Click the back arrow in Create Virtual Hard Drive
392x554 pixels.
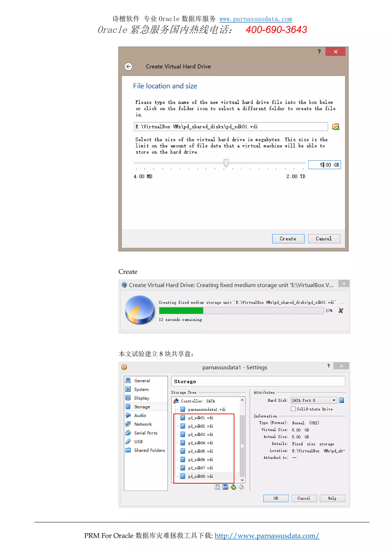pyautogui.click(x=128, y=66)
